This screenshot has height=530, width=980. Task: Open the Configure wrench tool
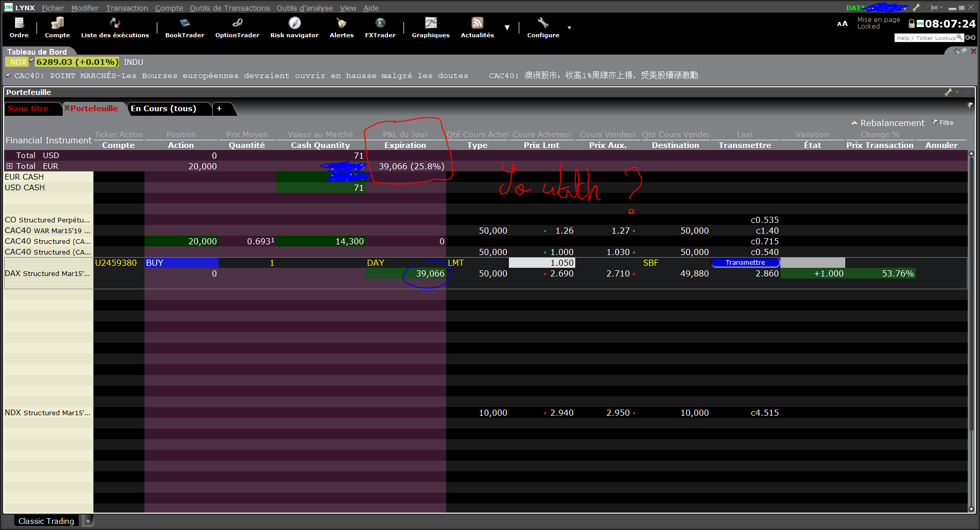543,28
